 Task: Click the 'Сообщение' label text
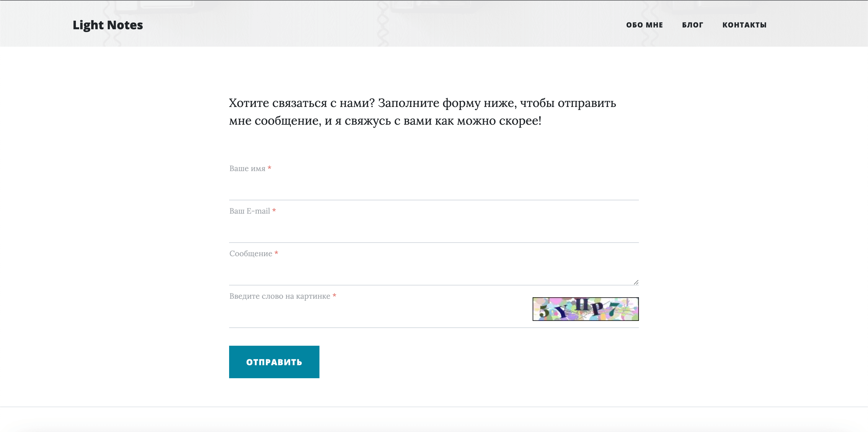coord(251,254)
